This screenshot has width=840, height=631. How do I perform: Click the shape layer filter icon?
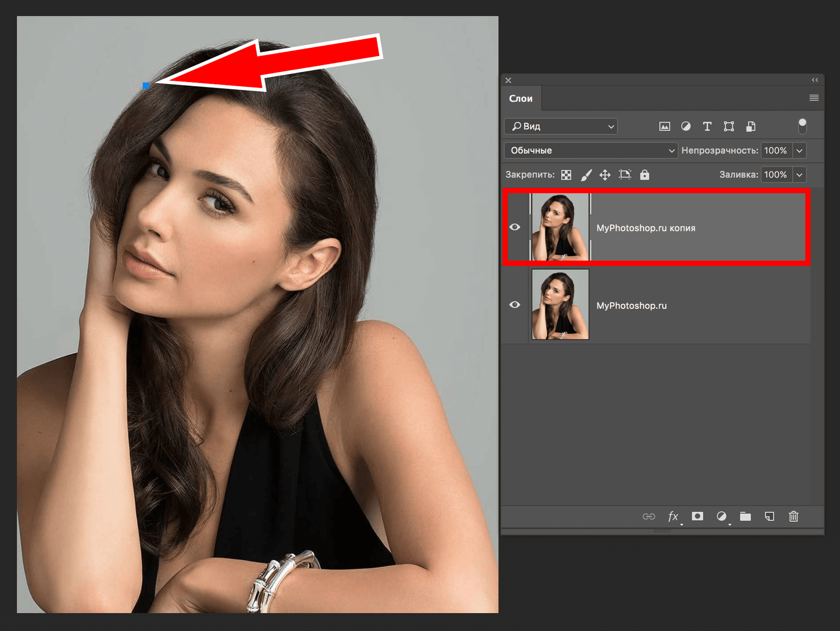pyautogui.click(x=729, y=127)
